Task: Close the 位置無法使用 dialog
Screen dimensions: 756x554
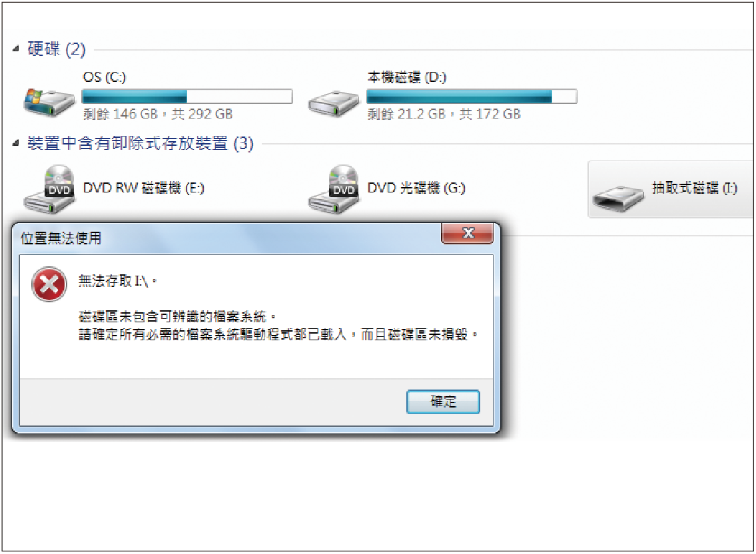Action: pyautogui.click(x=467, y=233)
